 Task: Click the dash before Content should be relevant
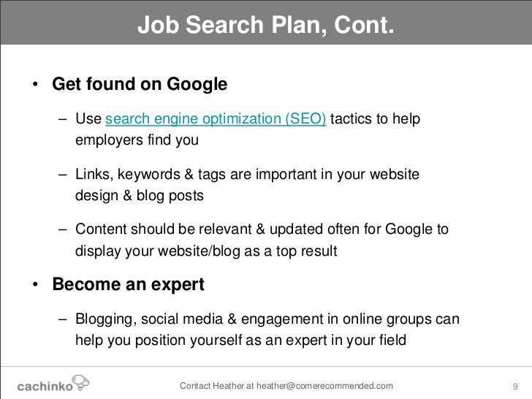(x=62, y=230)
